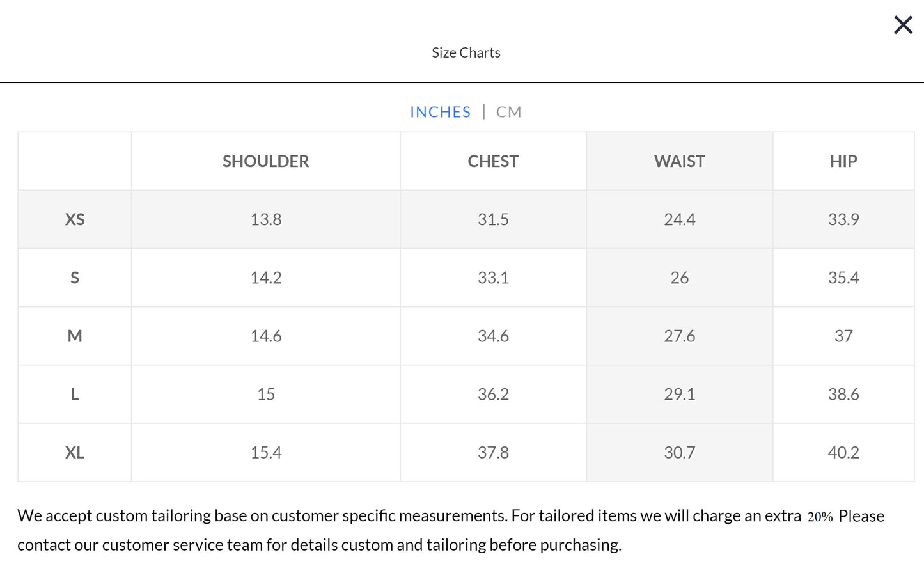Viewport: 924px width, 573px height.
Task: Click the HIP column header
Action: point(843,161)
